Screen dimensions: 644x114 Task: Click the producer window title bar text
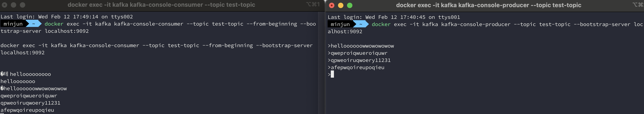489,5
